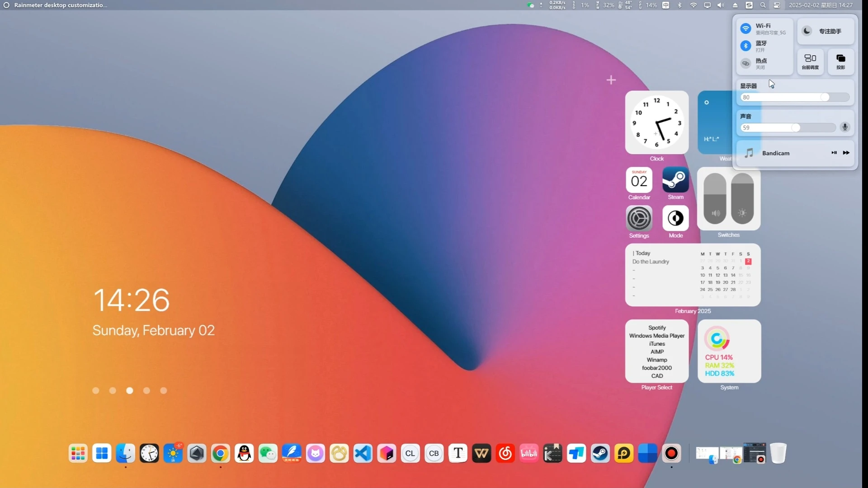
Task: Click the 台前调度 stage manager button
Action: tap(810, 61)
